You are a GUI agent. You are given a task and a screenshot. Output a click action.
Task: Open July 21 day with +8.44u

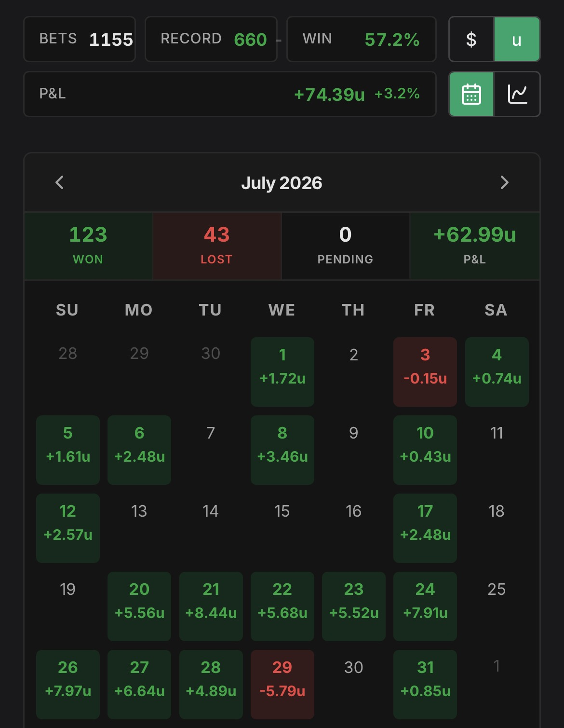click(211, 606)
